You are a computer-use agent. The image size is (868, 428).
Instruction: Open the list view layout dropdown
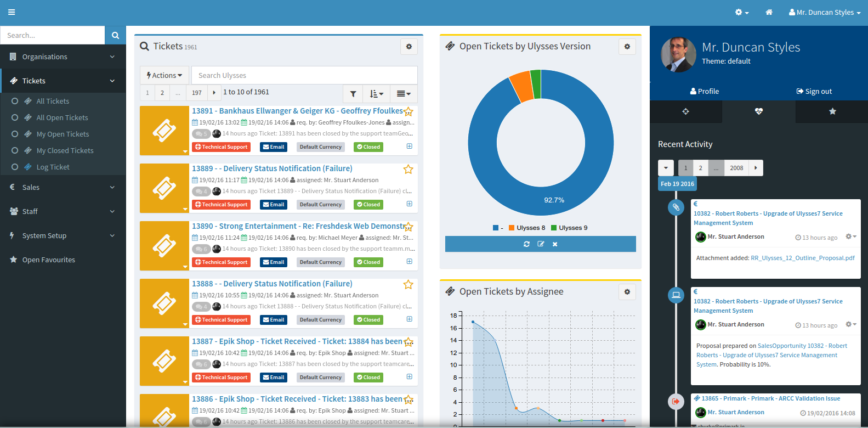[x=404, y=94]
